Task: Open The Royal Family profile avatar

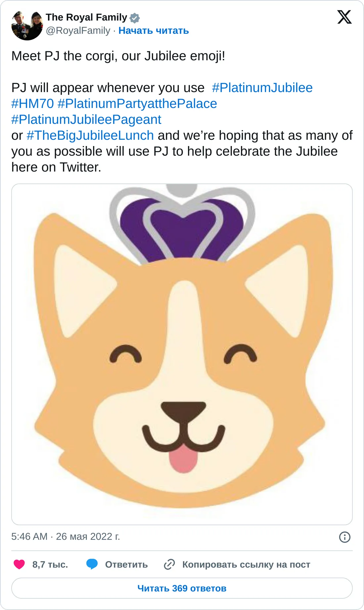Action: 27,25
